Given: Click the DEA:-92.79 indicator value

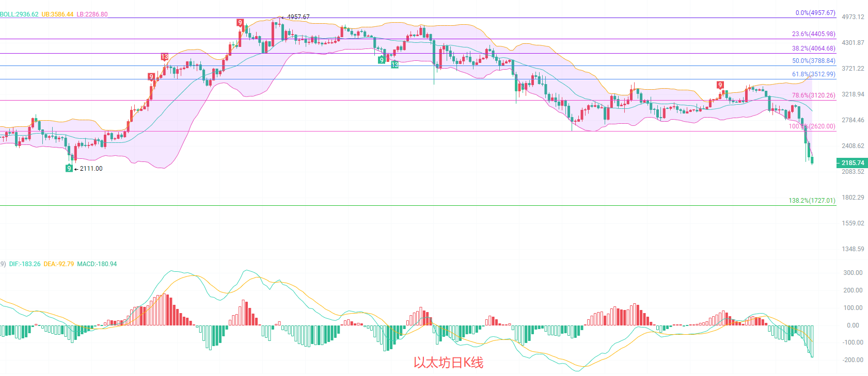Looking at the screenshot, I should [58, 264].
